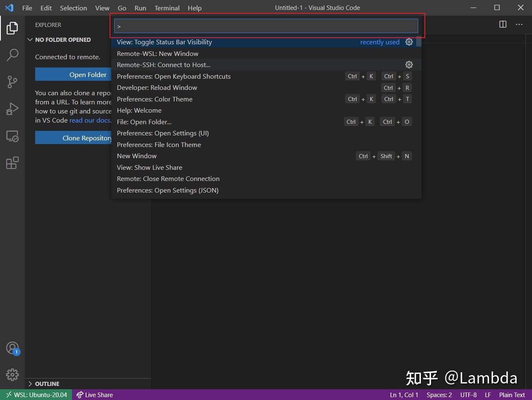Screen dimensions: 532x400
Task: Select Preferences: Color Theme command
Action: coord(155,99)
